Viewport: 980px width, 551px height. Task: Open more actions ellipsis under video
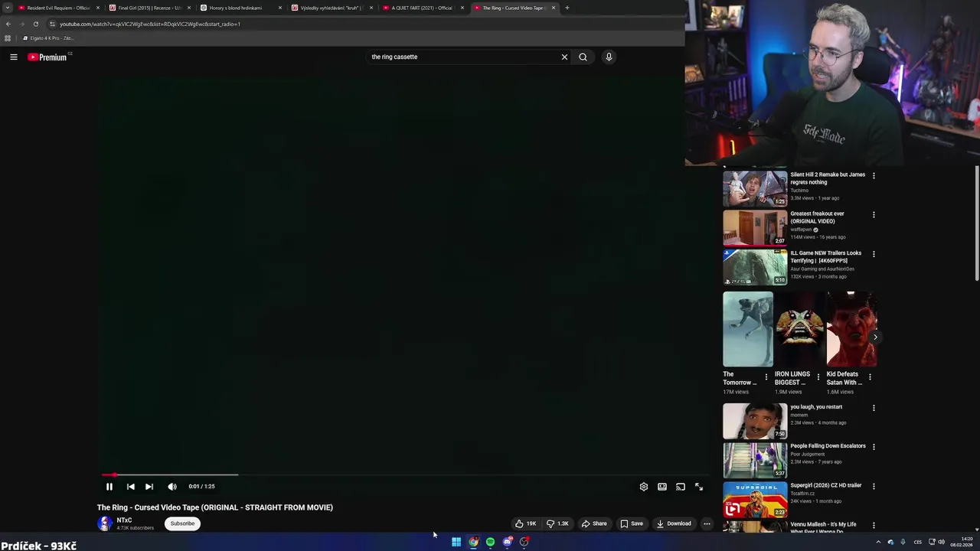(707, 523)
